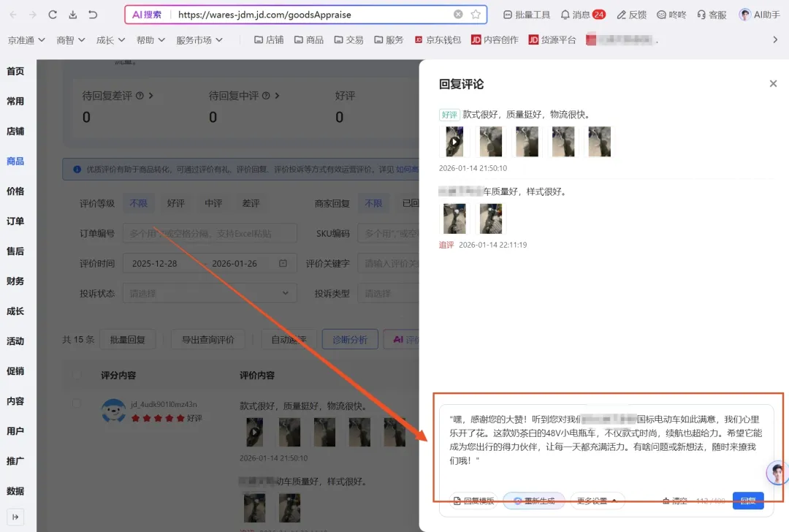The width and height of the screenshot is (789, 532).
Task: Reload the page with the browser refresh icon
Action: pyautogui.click(x=53, y=15)
